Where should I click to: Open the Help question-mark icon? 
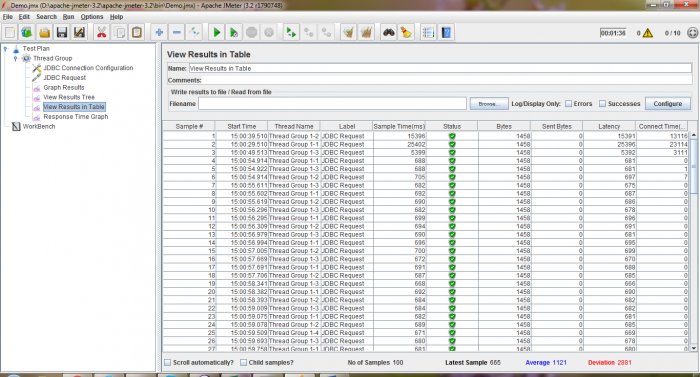tap(446, 33)
